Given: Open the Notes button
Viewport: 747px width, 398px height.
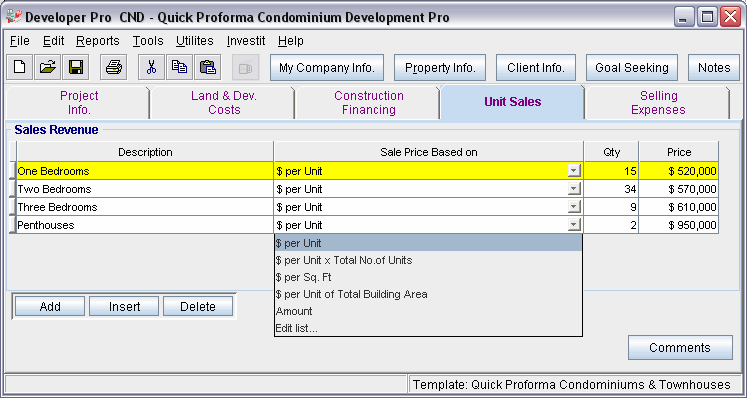Looking at the screenshot, I should [714, 68].
